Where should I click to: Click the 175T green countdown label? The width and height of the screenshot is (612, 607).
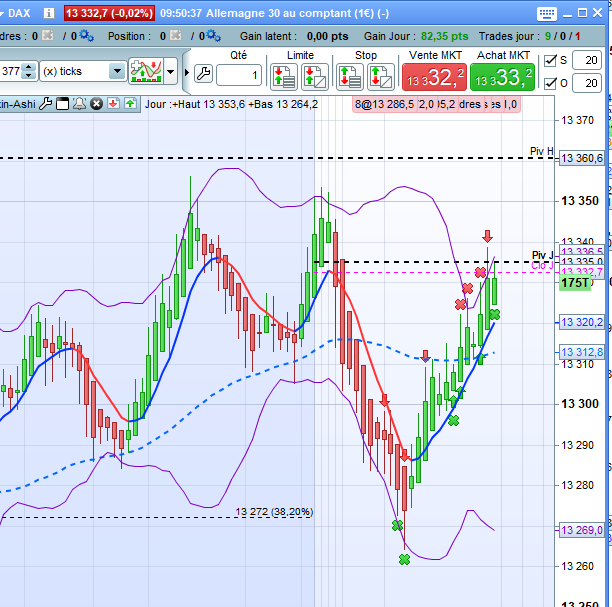pyautogui.click(x=575, y=283)
